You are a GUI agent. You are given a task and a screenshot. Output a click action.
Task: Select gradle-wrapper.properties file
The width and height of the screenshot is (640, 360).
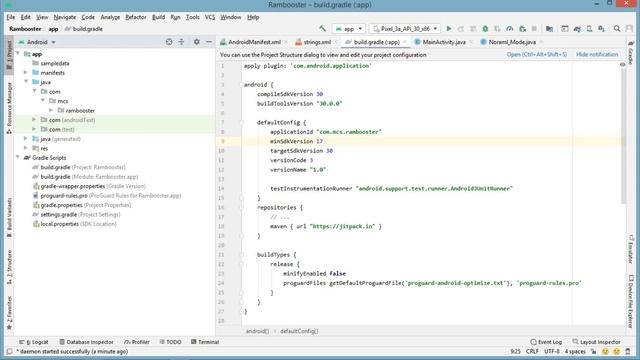click(89, 186)
